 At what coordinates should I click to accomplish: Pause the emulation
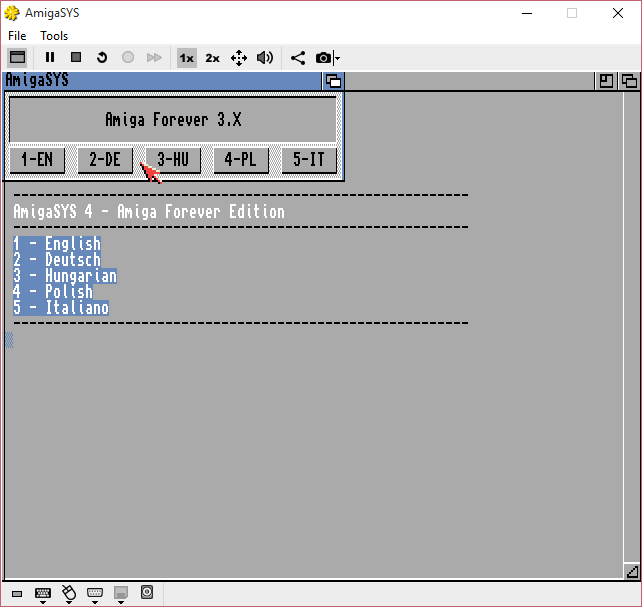[50, 57]
